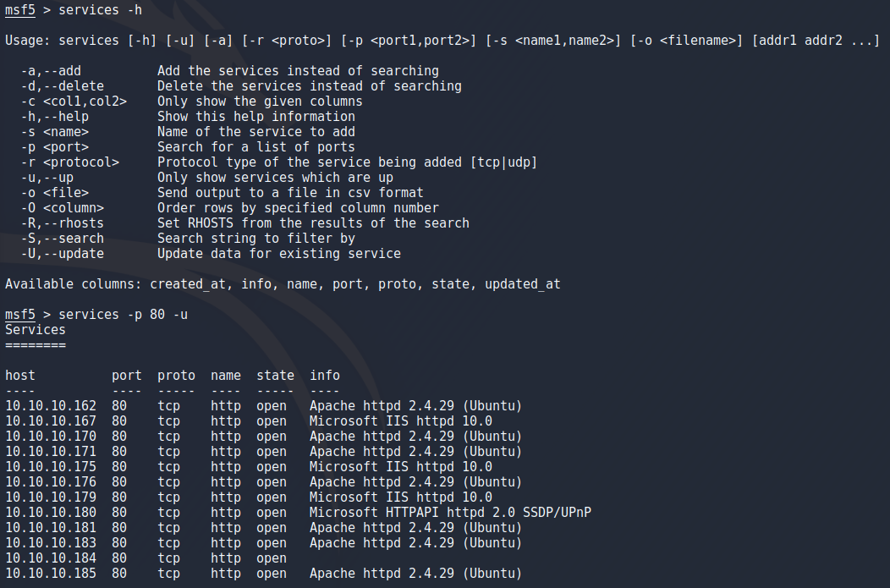Viewport: 890px width, 588px height.
Task: Click the 10.10.10.184 host row
Action: tap(51, 558)
